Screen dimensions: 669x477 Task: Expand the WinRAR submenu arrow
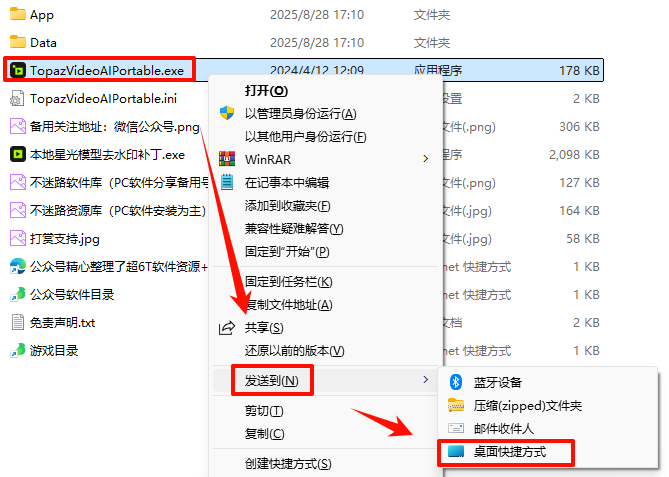(x=425, y=159)
